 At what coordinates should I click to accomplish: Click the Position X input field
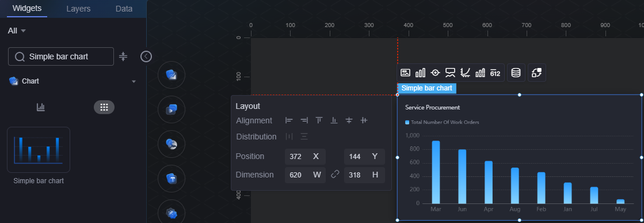(x=305, y=157)
